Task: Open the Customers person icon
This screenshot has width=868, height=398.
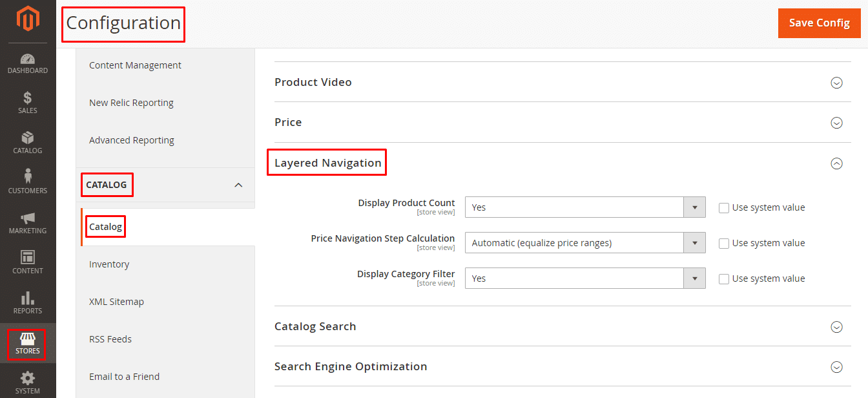Action: (28, 176)
